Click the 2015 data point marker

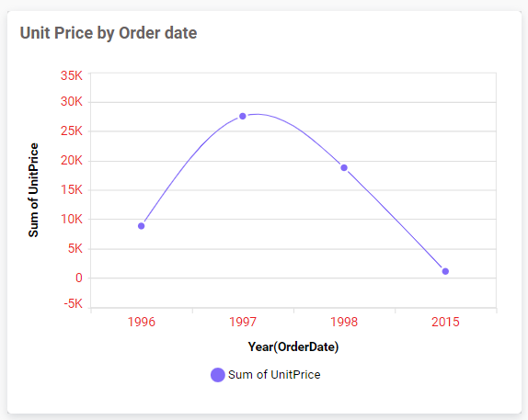(x=445, y=271)
